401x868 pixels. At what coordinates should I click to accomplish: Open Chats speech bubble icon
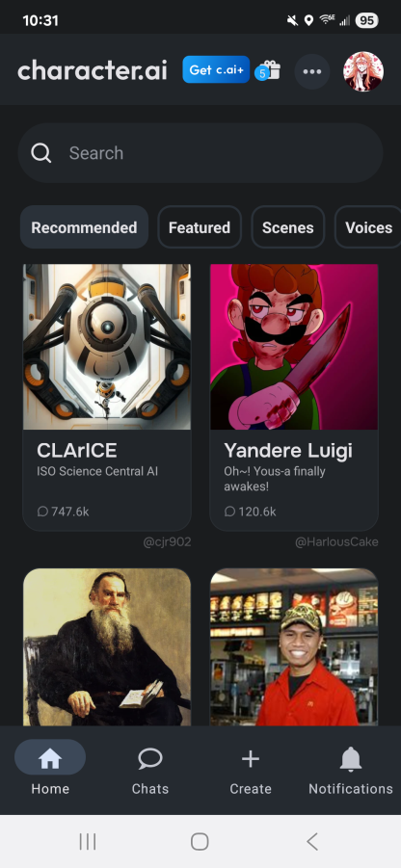click(x=150, y=758)
